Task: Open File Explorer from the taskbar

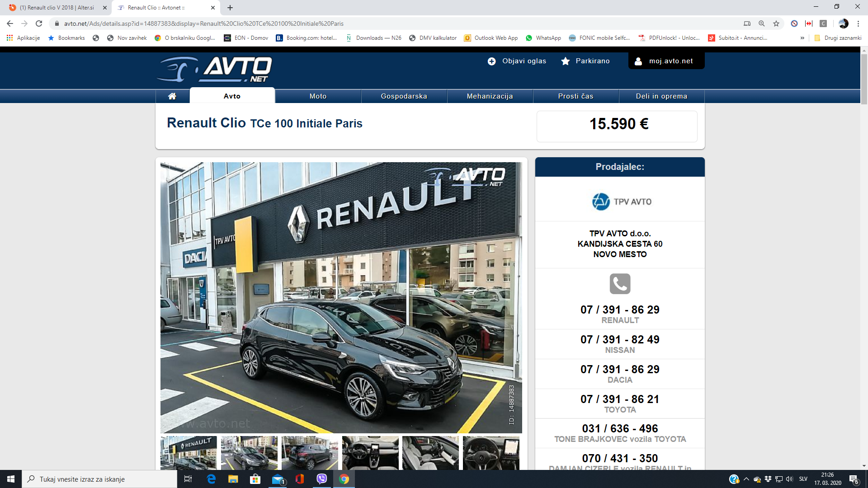Action: (x=233, y=479)
